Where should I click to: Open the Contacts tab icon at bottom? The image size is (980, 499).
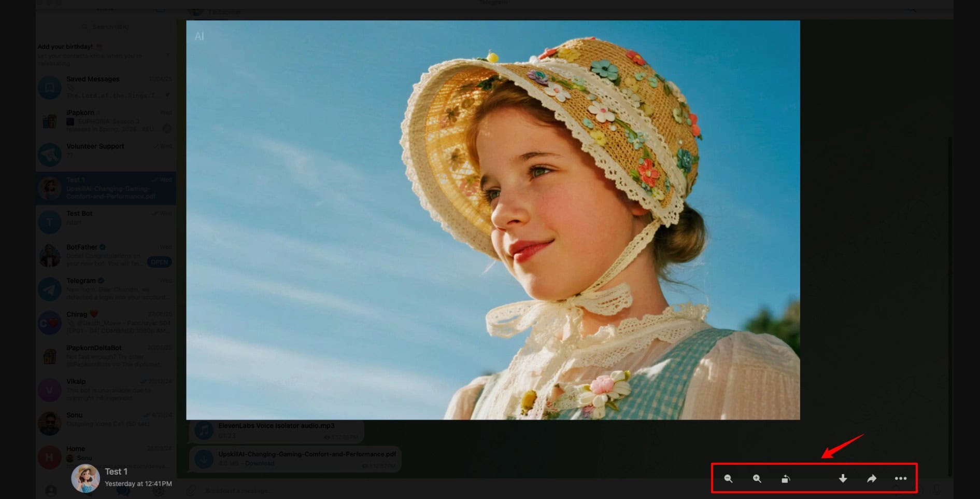(51, 490)
